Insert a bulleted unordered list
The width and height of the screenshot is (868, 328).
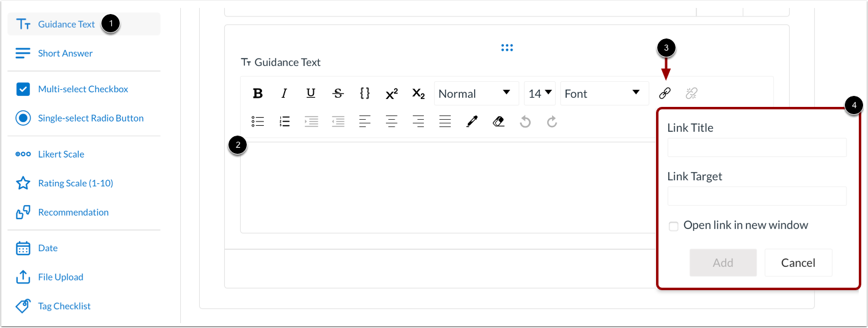tap(258, 122)
